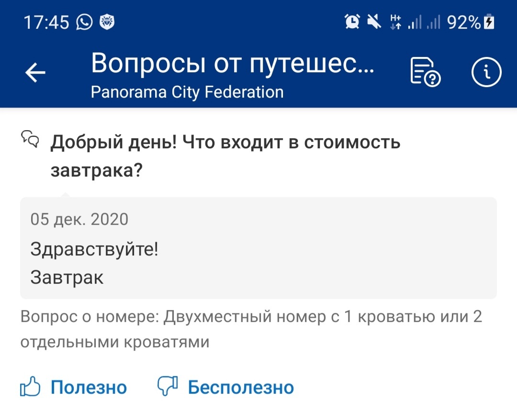This screenshot has width=517, height=420.
Task: Tap the 05 дек. 2020 date
Action: 79,220
